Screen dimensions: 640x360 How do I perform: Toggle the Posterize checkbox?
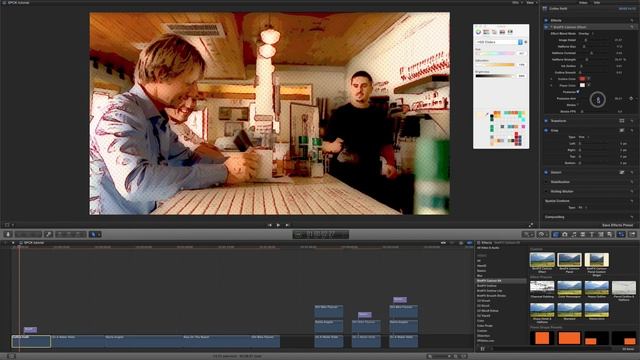pos(578,92)
